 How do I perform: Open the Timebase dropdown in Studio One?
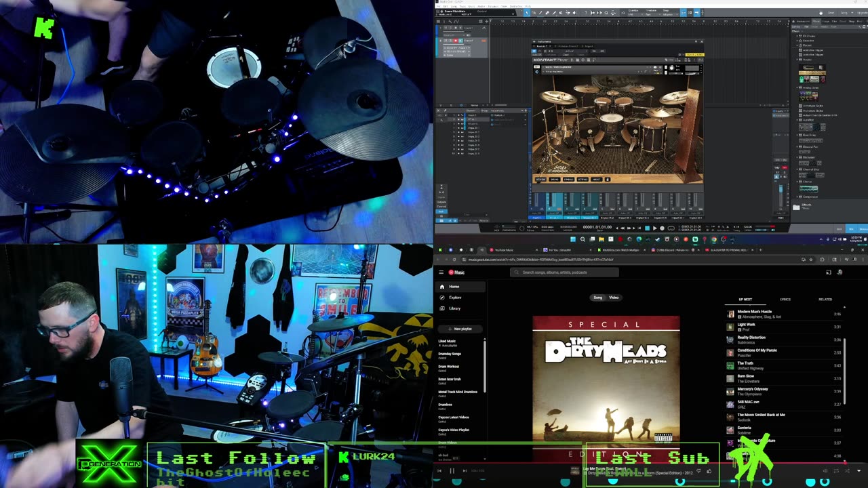tap(652, 15)
